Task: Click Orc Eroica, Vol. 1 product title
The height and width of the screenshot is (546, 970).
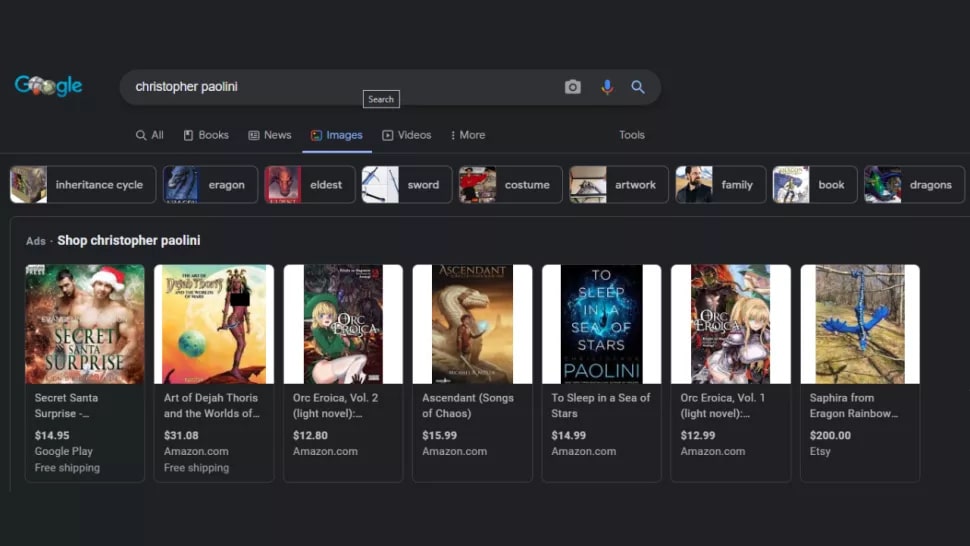Action: (x=723, y=406)
